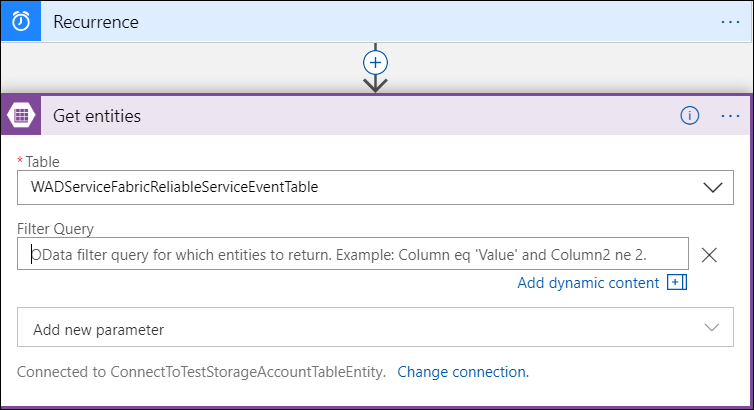Open the Recurrence step ellipsis menu
Screen dimensions: 754x410
pyautogui.click(x=730, y=22)
